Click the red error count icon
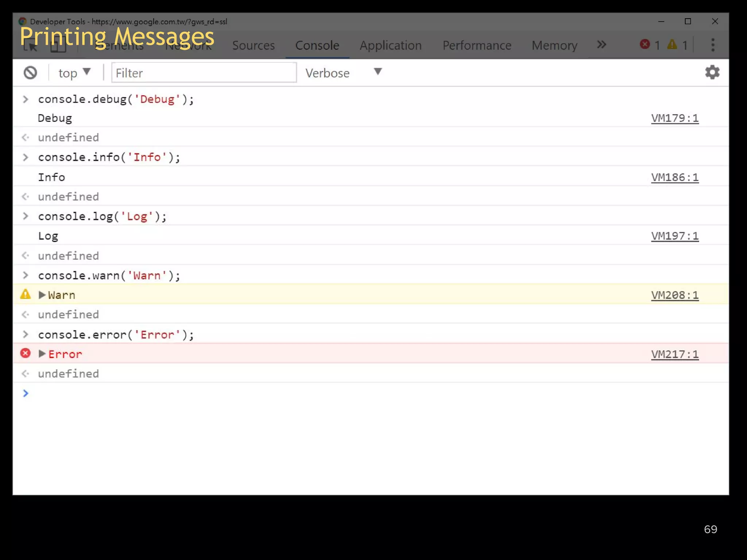 [x=645, y=44]
